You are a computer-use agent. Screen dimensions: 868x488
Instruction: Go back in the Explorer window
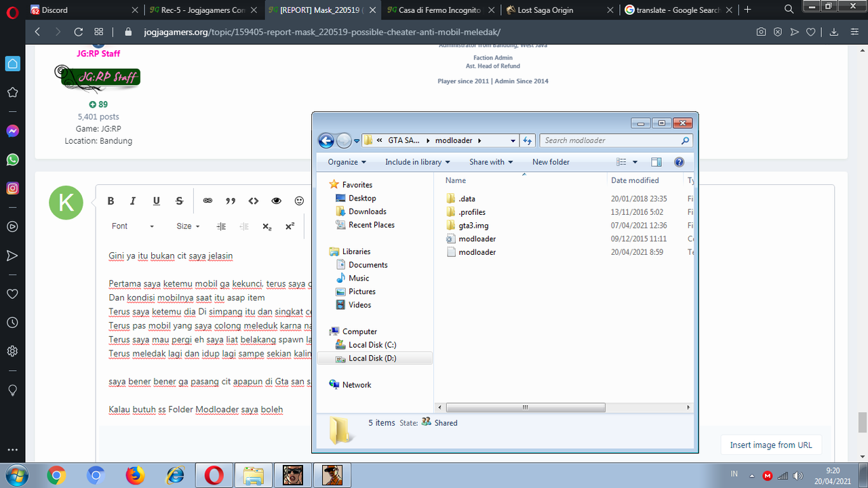tap(326, 140)
